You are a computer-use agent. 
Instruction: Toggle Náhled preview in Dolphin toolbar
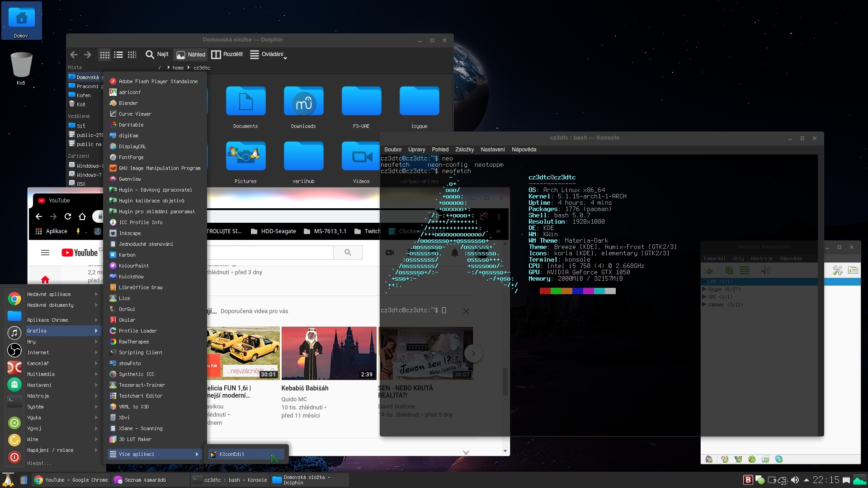click(191, 55)
